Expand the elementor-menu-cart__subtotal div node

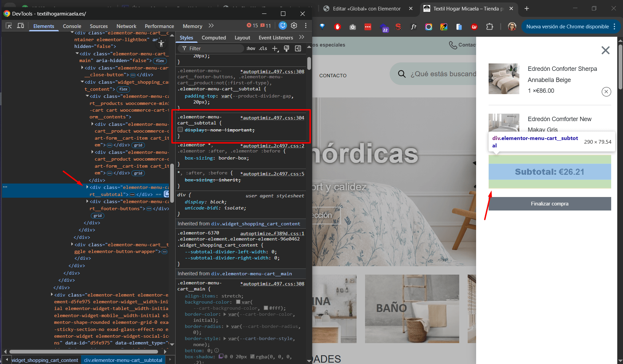[x=87, y=187]
